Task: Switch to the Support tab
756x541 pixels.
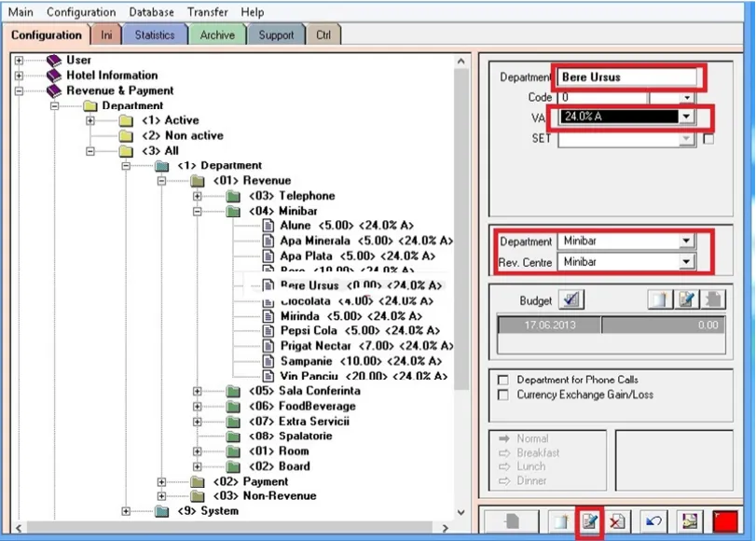Action: pyautogui.click(x=276, y=35)
